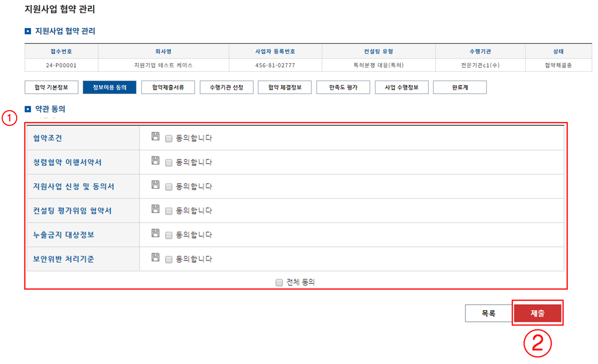The height and width of the screenshot is (364, 598).
Task: Open the document icon for 청렴협약 이행서약서
Action: coord(155,160)
